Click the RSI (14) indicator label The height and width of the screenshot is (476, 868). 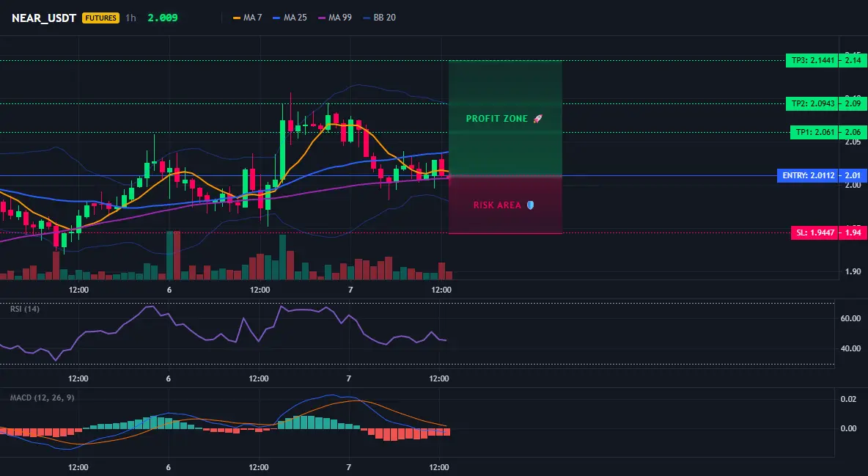(25, 309)
